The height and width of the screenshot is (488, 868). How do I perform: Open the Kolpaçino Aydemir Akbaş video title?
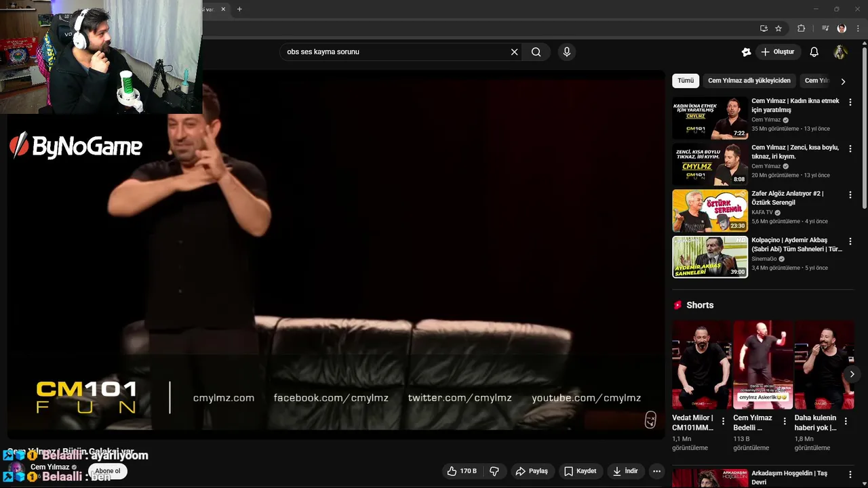(797, 245)
